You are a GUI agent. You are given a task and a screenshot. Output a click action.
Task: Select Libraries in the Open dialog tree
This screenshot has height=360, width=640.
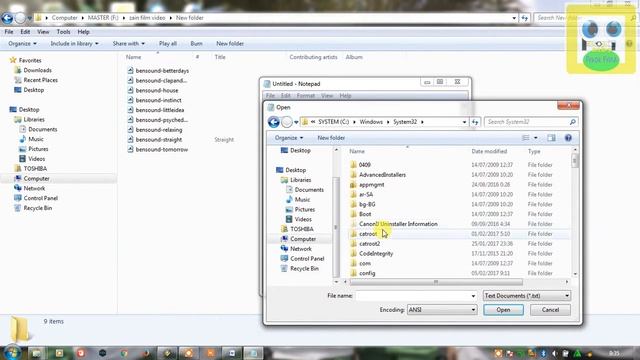301,180
